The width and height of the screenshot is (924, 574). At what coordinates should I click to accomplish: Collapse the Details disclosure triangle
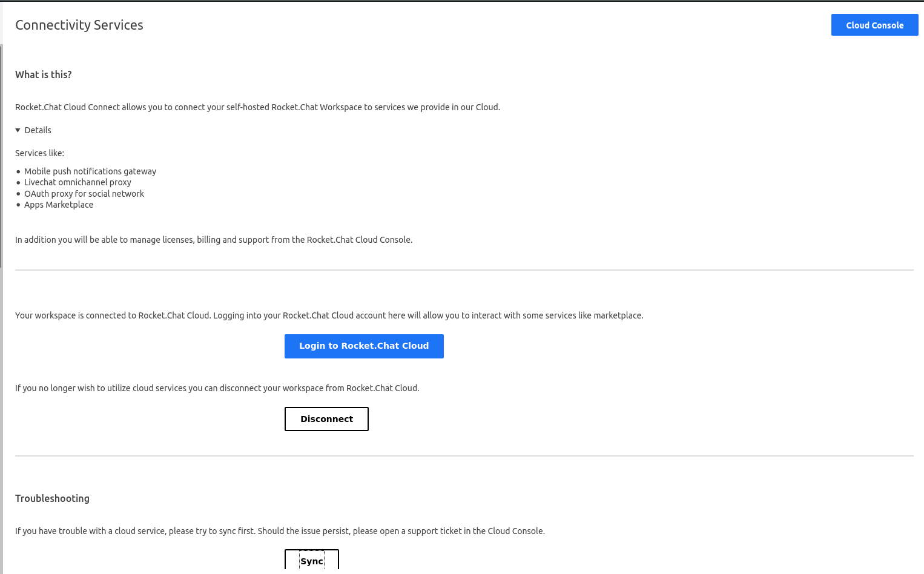pos(18,130)
